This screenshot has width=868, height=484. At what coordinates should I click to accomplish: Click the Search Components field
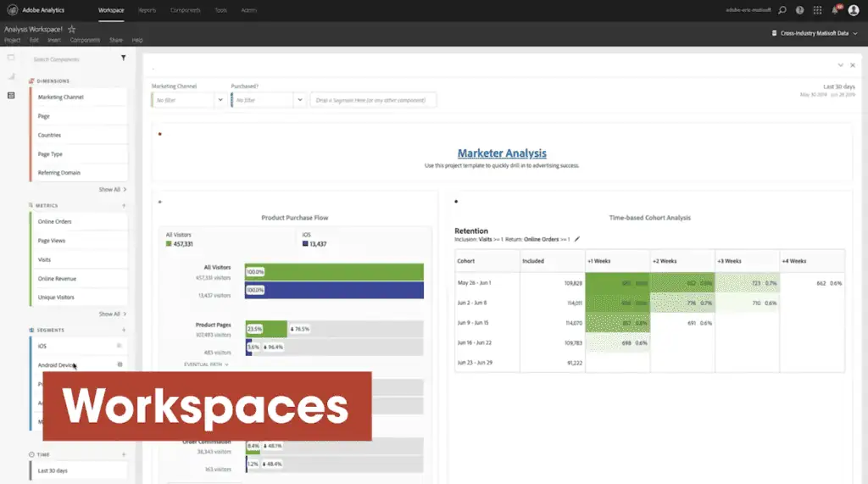coord(75,58)
